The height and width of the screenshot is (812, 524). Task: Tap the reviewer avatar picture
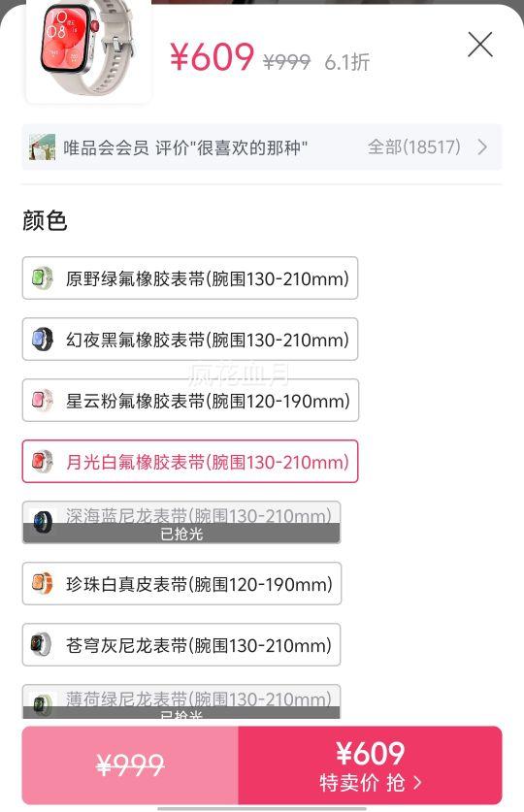point(42,147)
